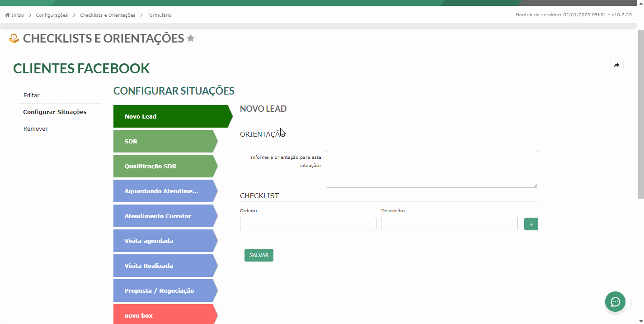Click the CHECKLIST section label
The width and height of the screenshot is (644, 324).
(x=259, y=196)
